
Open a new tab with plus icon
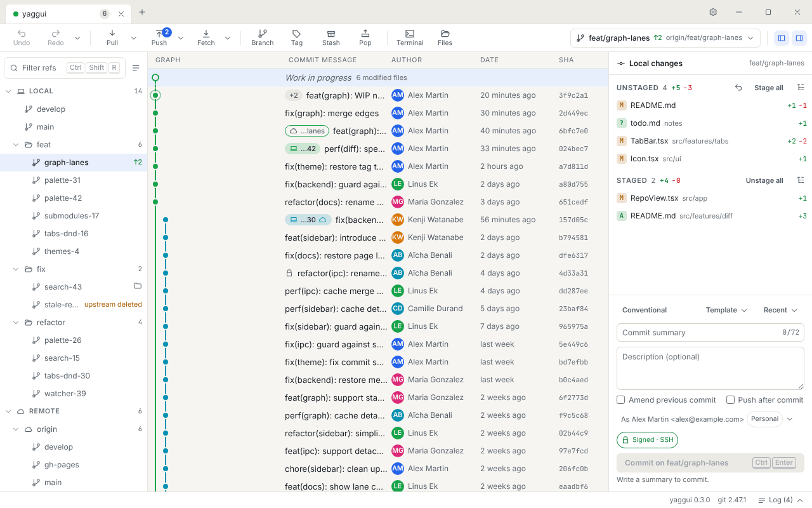point(142,12)
